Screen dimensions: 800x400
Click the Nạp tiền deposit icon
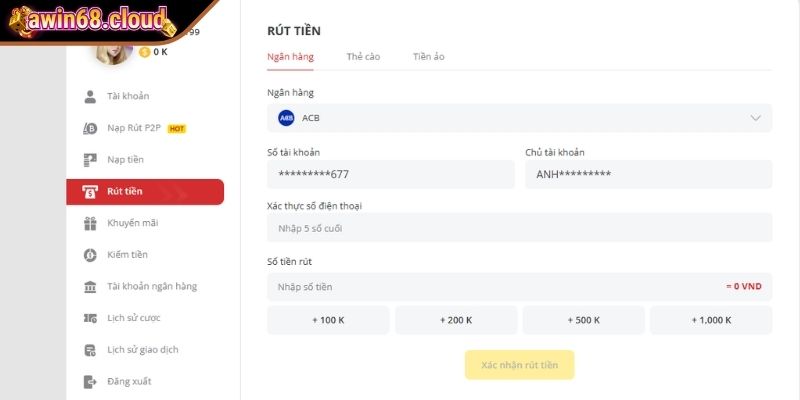(x=89, y=160)
